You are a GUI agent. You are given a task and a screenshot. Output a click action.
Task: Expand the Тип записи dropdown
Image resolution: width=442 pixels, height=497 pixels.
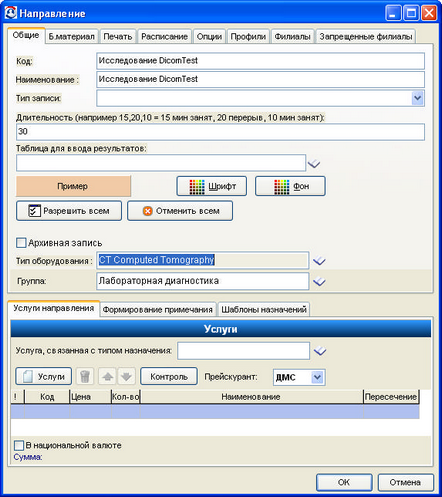[x=417, y=98]
